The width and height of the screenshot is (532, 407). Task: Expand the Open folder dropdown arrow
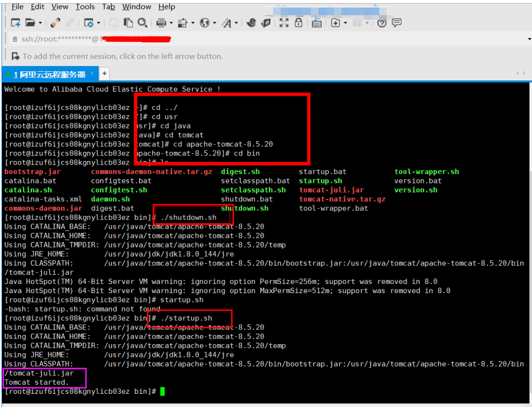coord(40,23)
